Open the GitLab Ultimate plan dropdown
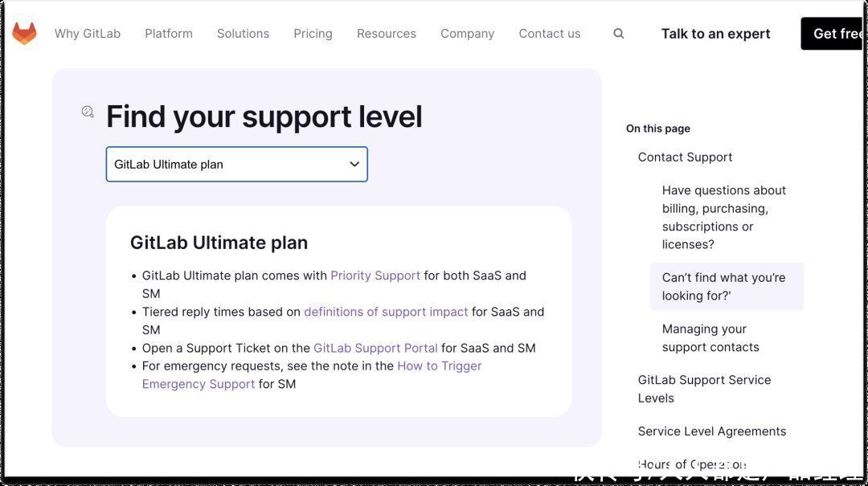The image size is (868, 486). pyautogui.click(x=236, y=165)
